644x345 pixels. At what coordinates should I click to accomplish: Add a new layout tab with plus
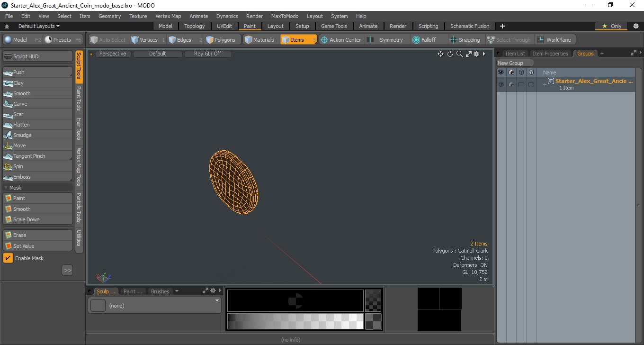(502, 26)
